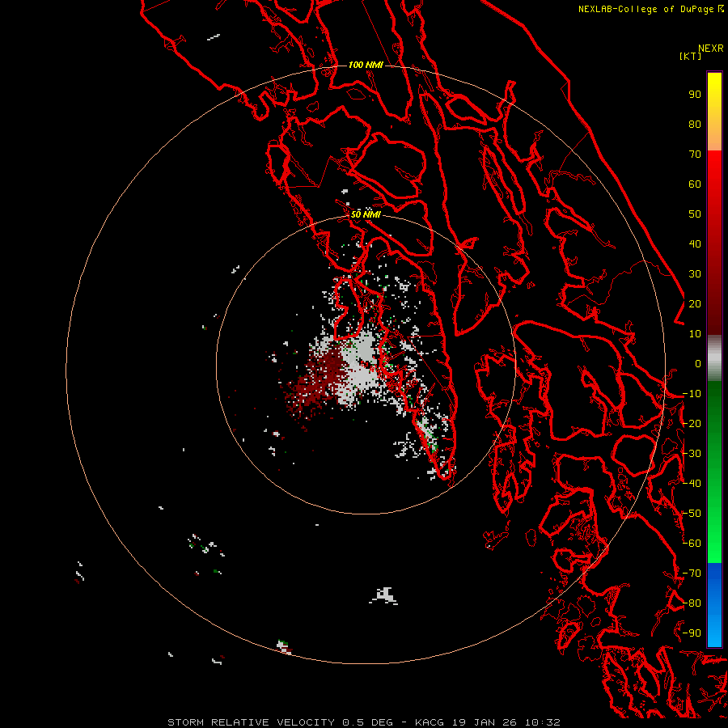Pick the gray zero-velocity color bar segment

pyautogui.click(x=714, y=358)
